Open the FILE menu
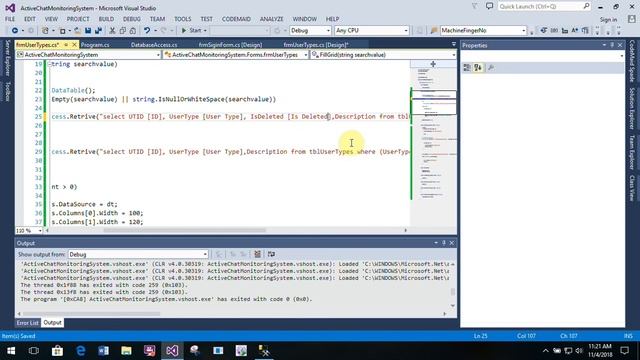Image resolution: width=640 pixels, height=360 pixels. click(10, 19)
